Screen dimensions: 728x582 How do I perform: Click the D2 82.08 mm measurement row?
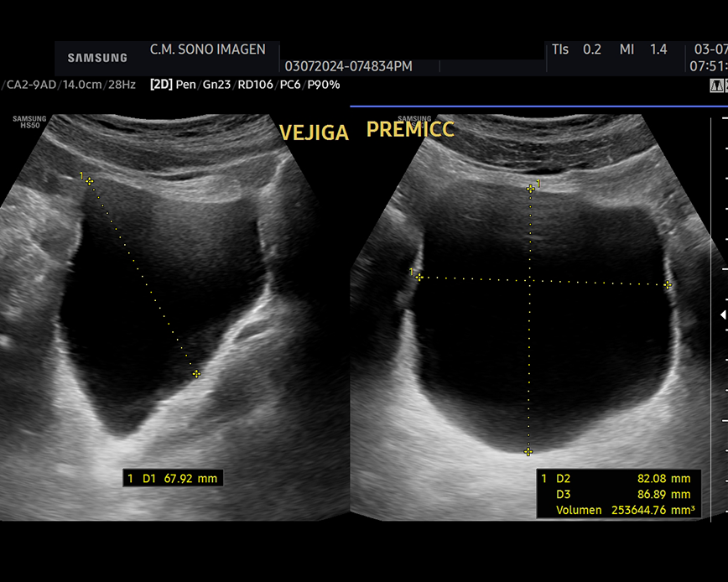point(619,479)
